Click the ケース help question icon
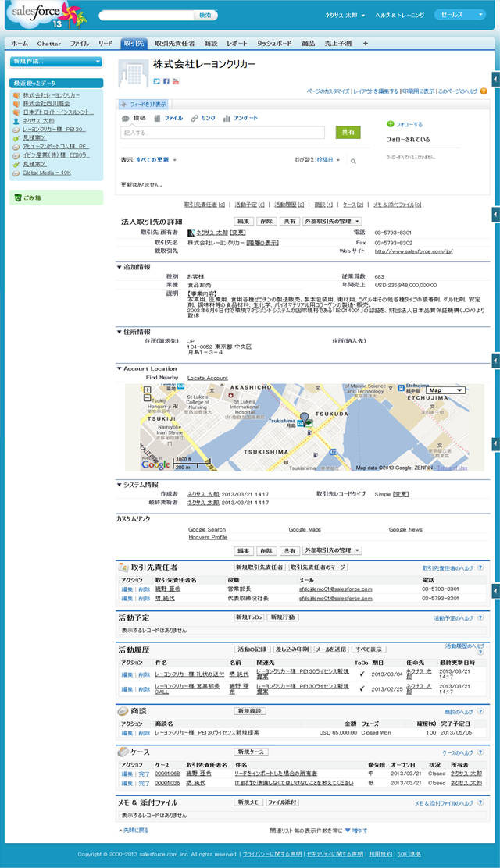The width and height of the screenshot is (500, 868). pos(480,752)
